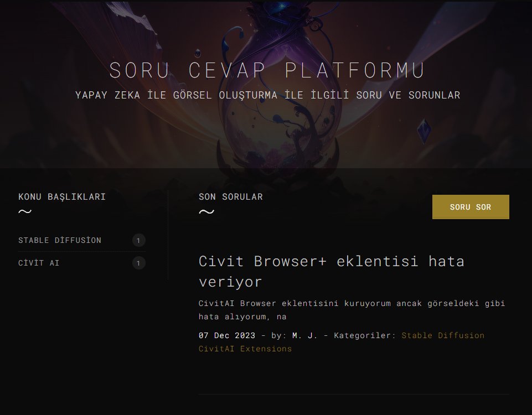Click the subtitle 'YAPAY ZEKA İLE GÖRSEL OLUŞTURMA'

point(176,95)
